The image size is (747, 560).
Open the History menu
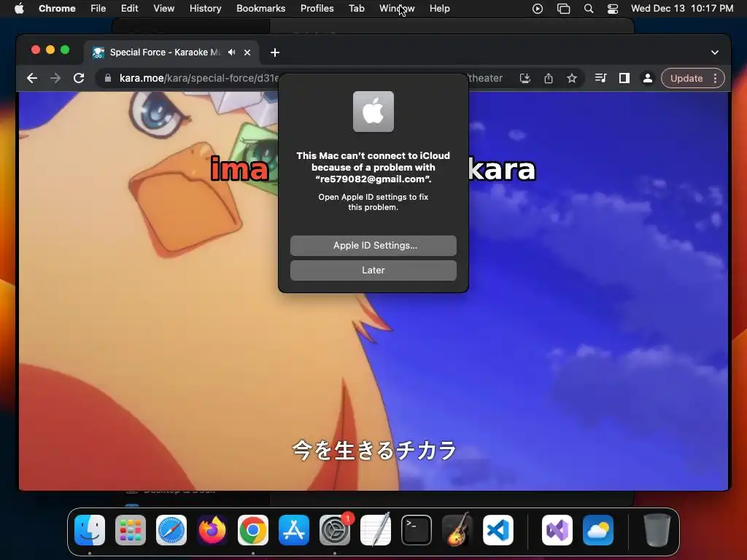[x=205, y=9]
